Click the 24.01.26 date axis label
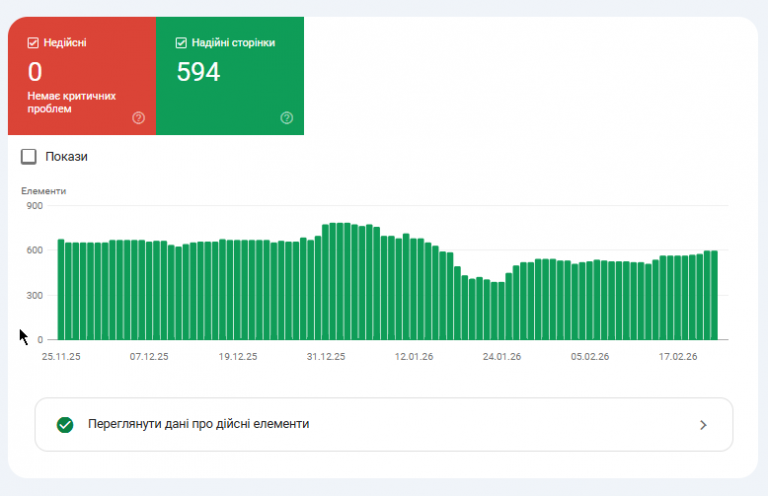The image size is (768, 496). pyautogui.click(x=502, y=356)
